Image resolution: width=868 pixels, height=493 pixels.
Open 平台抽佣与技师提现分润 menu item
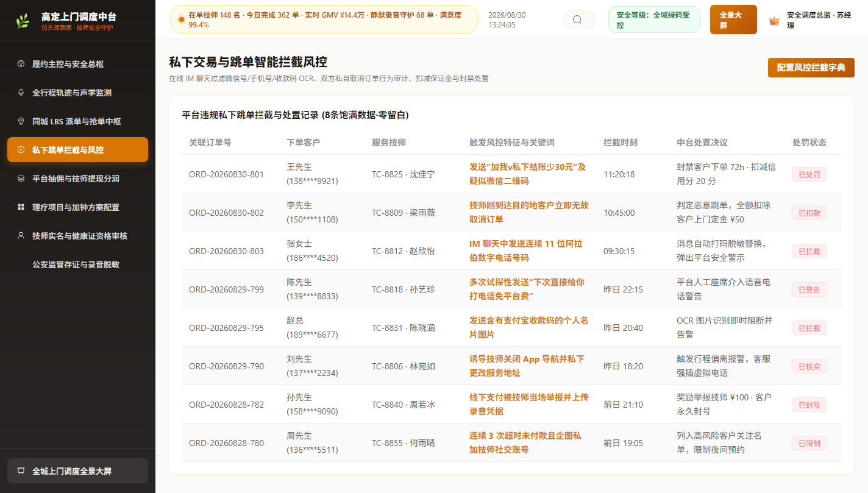[77, 179]
